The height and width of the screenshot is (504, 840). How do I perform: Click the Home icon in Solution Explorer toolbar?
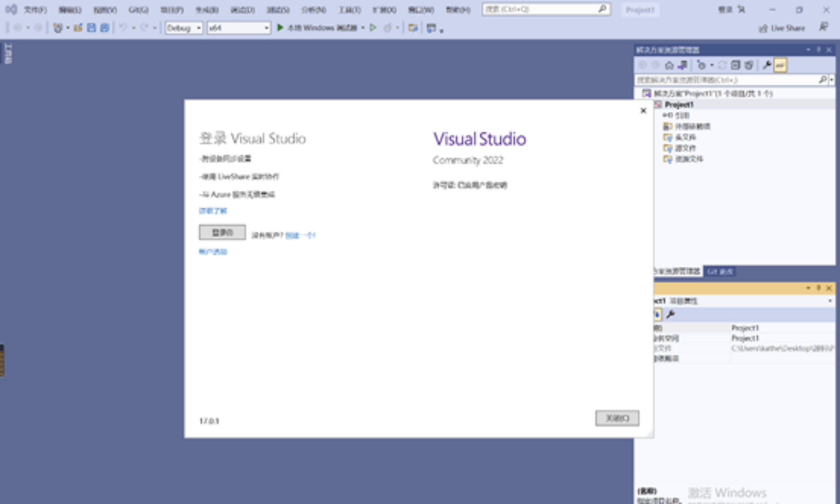[x=669, y=65]
